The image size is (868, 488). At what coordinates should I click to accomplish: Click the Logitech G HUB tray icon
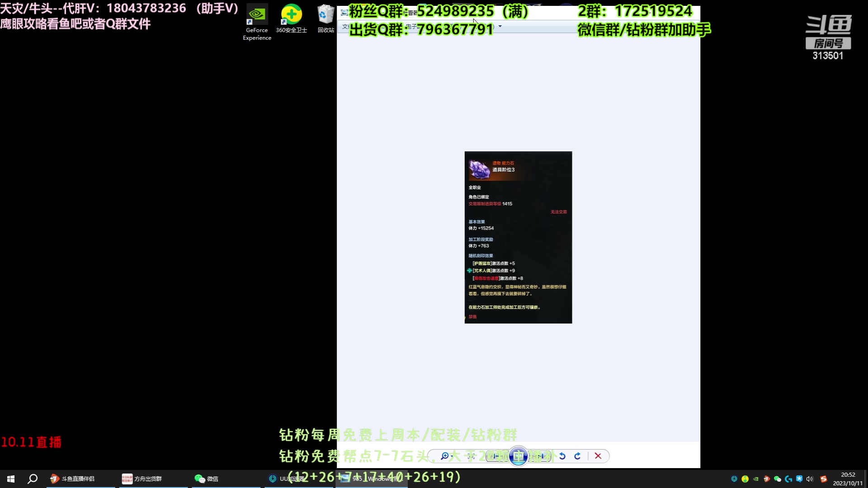point(788,479)
